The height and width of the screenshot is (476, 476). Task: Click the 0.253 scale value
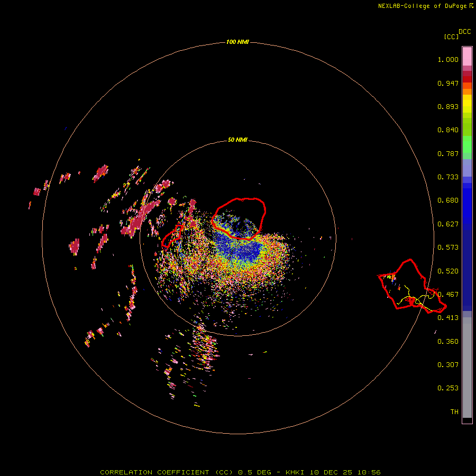(448, 388)
